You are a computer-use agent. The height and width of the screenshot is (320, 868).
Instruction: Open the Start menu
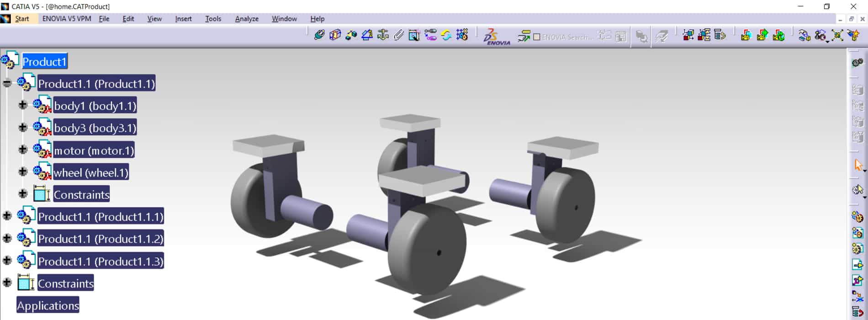click(22, 19)
